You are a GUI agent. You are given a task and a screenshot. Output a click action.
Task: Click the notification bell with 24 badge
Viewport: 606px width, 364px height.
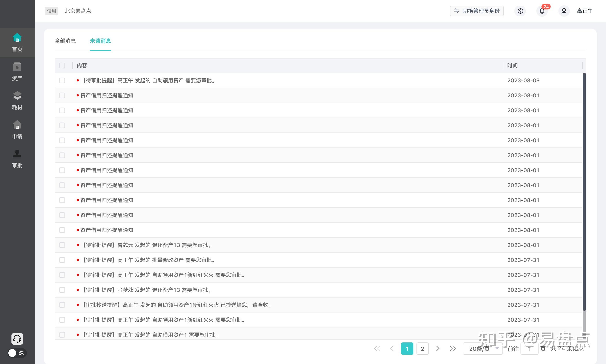click(542, 11)
